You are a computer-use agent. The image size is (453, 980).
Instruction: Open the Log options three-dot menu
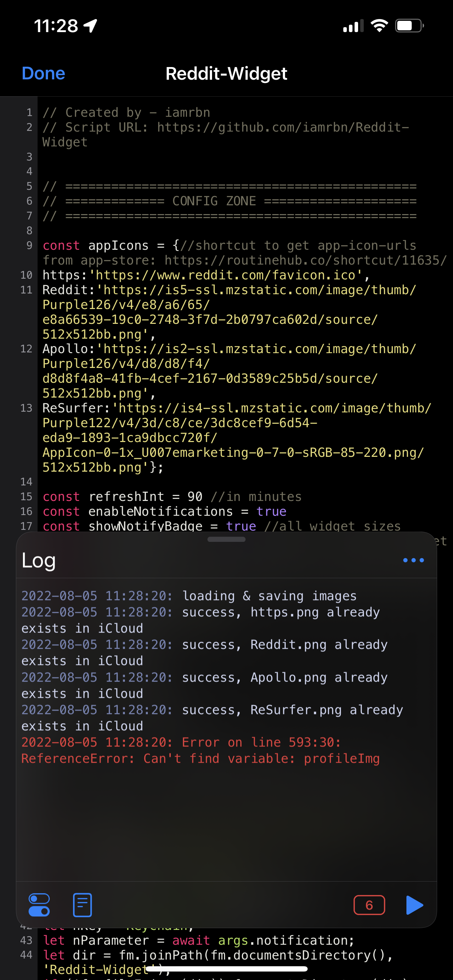413,560
